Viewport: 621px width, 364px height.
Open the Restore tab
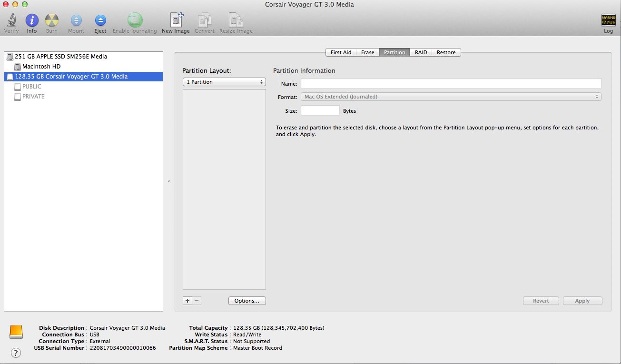click(446, 52)
